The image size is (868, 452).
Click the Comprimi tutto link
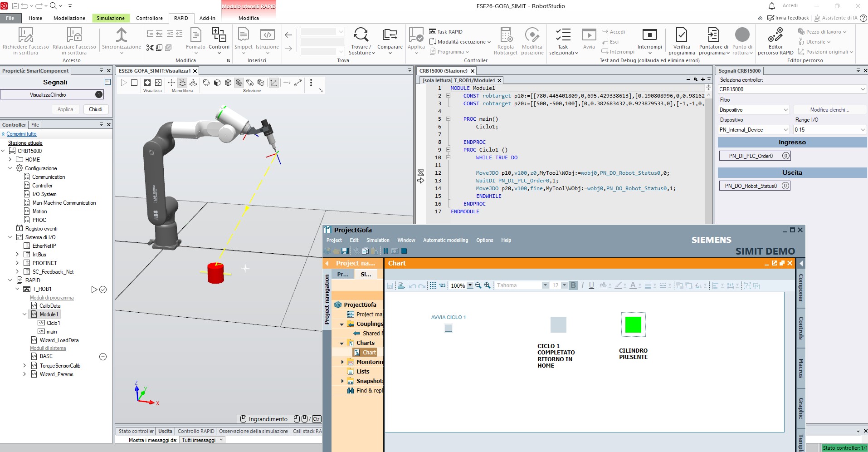[x=21, y=134]
